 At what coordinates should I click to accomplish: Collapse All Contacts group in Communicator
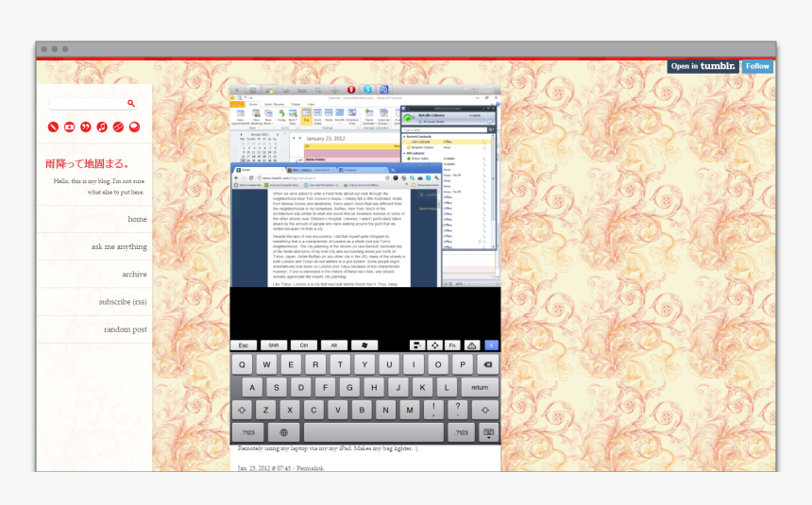(x=405, y=153)
